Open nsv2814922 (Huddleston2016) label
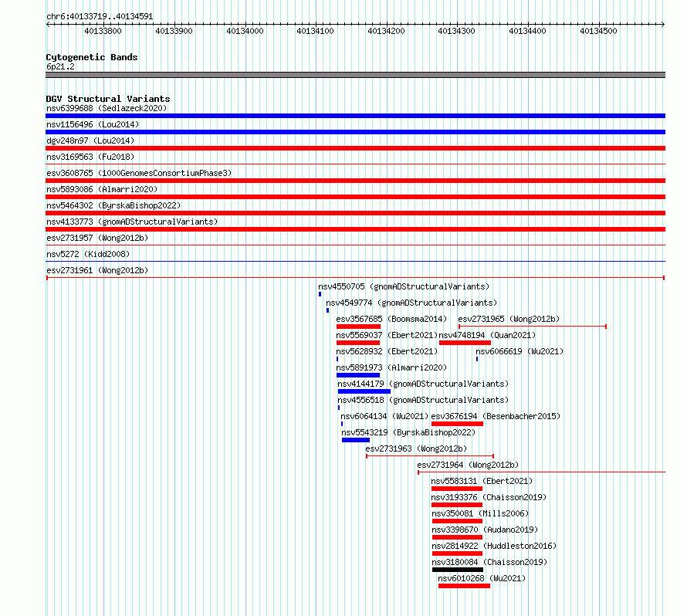This screenshot has height=616, width=687. 494,546
